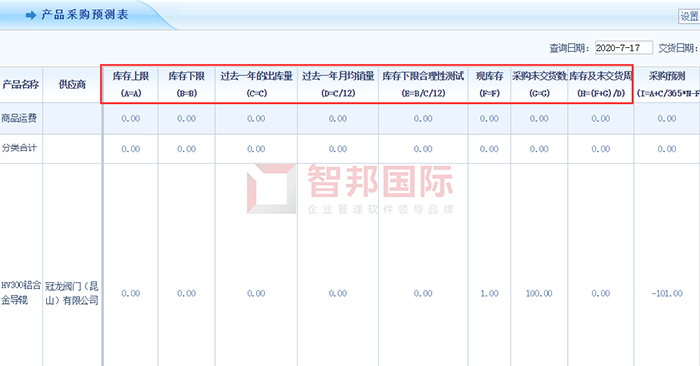Select the 分类合计 row label
The height and width of the screenshot is (366, 700).
(19, 148)
